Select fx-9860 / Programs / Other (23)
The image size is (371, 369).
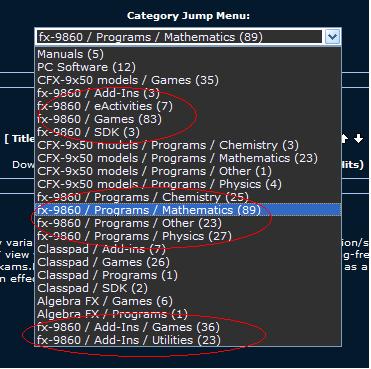[188, 223]
